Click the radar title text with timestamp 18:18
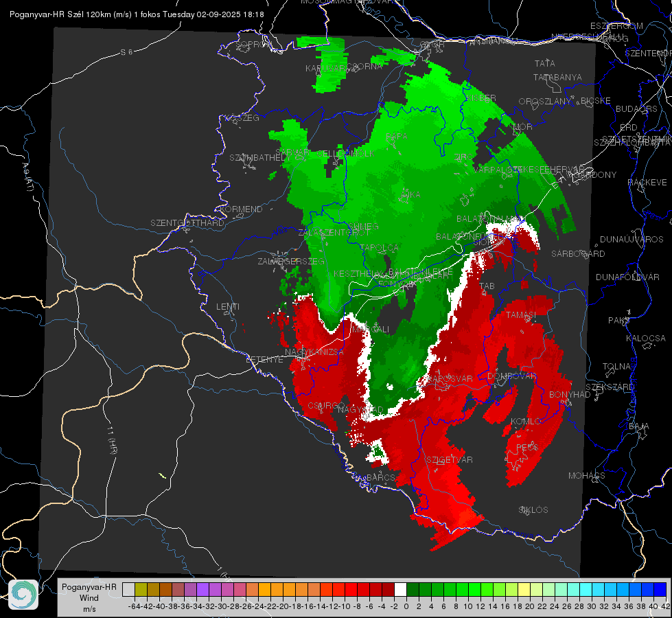Screen dimensions: 672x618 pos(137,14)
